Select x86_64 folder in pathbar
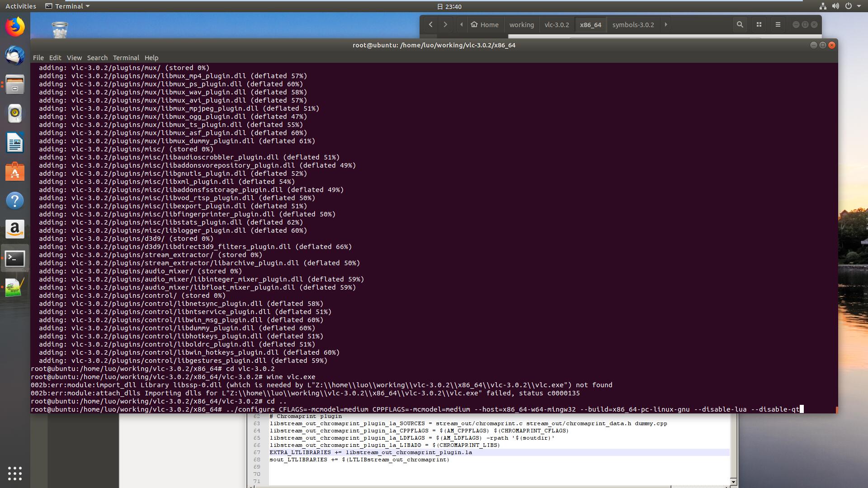 click(x=590, y=25)
